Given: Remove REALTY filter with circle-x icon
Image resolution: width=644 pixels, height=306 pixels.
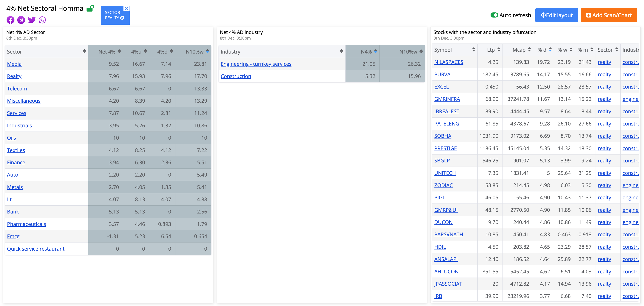Looking at the screenshot, I should (x=122, y=18).
